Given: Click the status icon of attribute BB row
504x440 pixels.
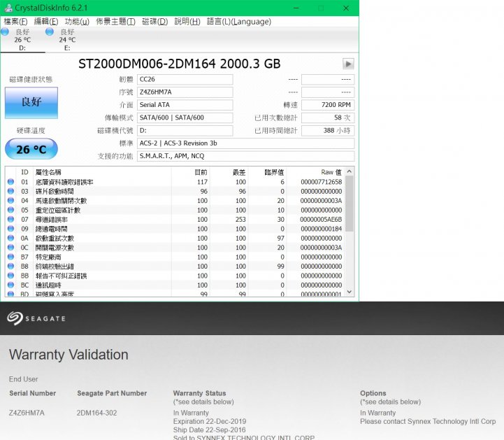Looking at the screenshot, I should (10, 276).
